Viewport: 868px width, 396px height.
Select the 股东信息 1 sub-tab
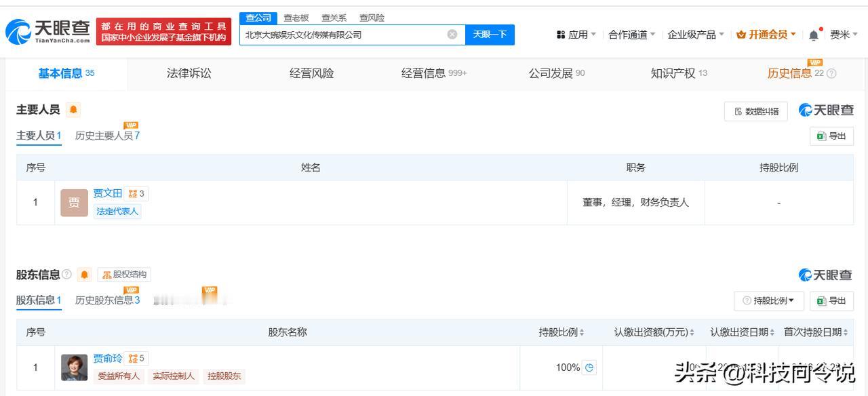pyautogui.click(x=39, y=300)
